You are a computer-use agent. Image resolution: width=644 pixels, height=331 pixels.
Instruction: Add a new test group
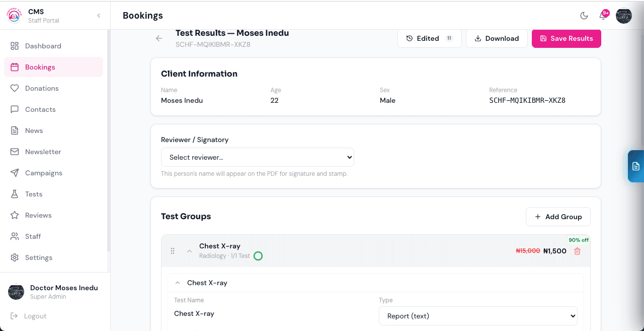[x=558, y=217]
